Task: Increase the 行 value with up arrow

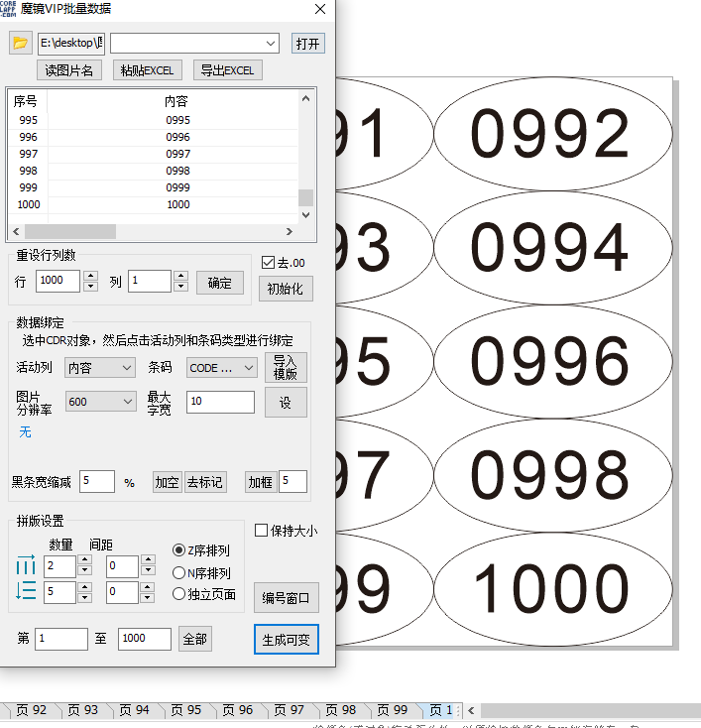Action: coord(91,276)
